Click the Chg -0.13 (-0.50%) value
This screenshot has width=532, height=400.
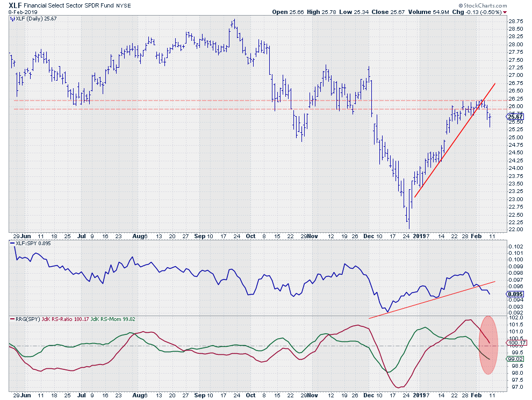click(477, 12)
